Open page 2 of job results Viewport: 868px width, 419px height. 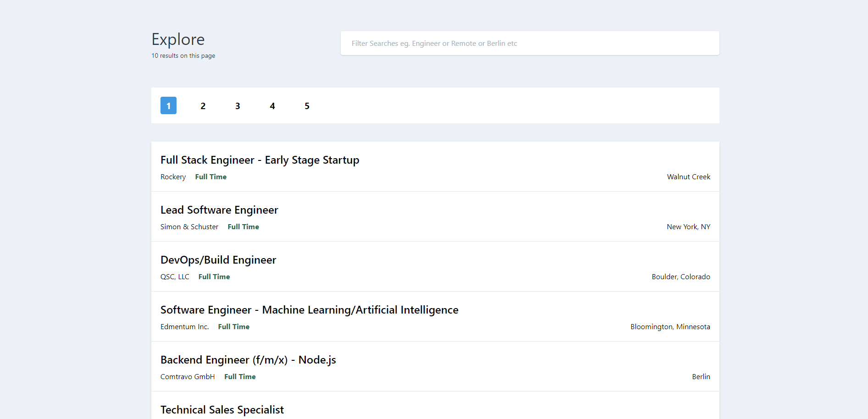pyautogui.click(x=203, y=105)
